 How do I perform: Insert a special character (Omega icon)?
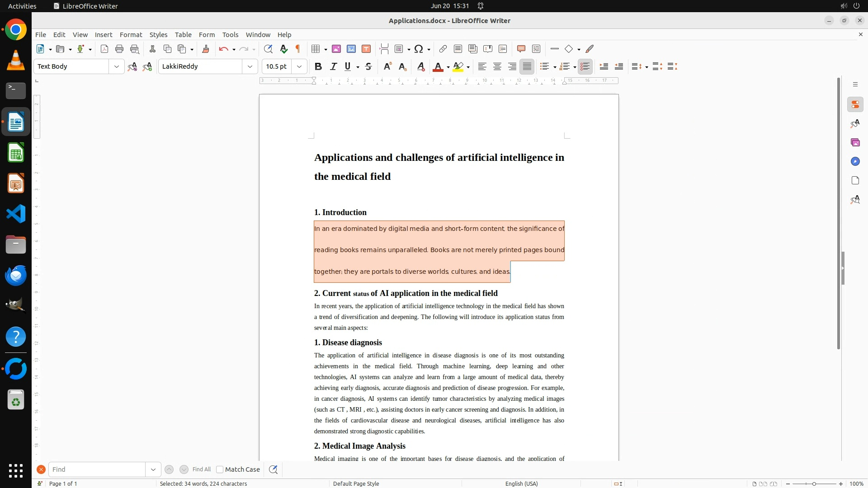[x=419, y=49]
